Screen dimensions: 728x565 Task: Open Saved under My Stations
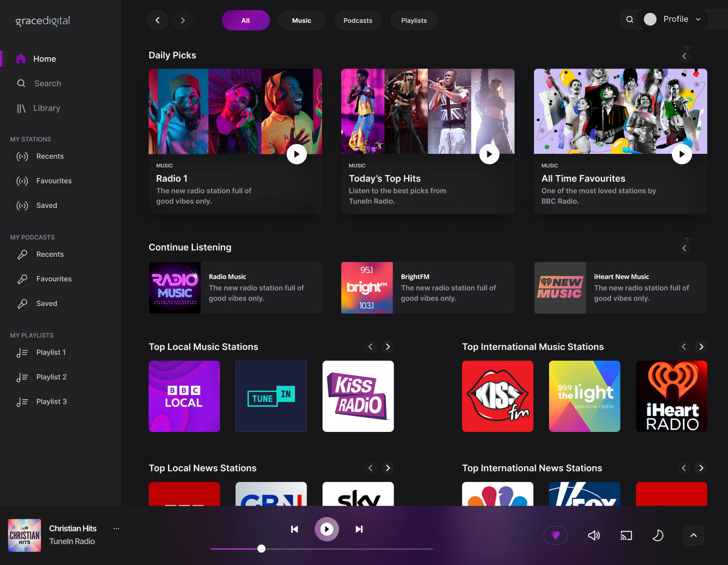coord(37,205)
